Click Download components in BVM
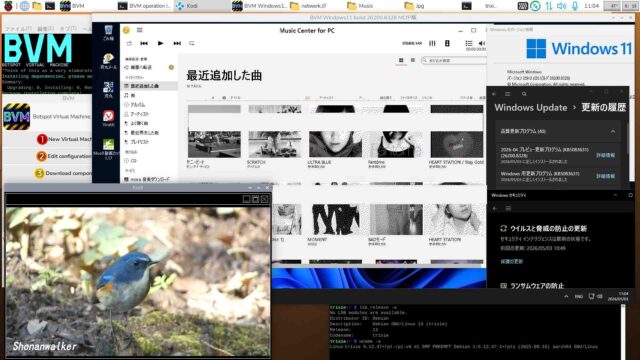This screenshot has height=360, width=640. (x=63, y=173)
